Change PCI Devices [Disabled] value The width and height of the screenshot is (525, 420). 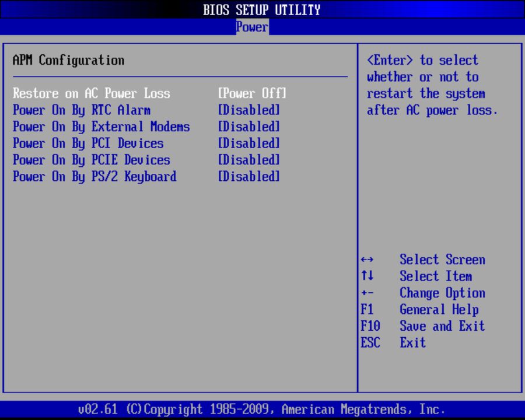point(249,143)
